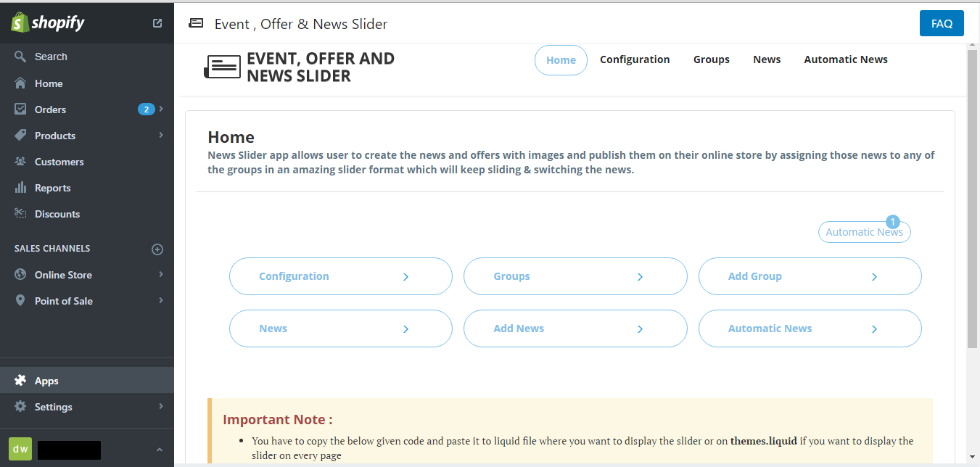Click the Home house icon in sidebar
Image resolution: width=980 pixels, height=467 pixels.
point(20,83)
